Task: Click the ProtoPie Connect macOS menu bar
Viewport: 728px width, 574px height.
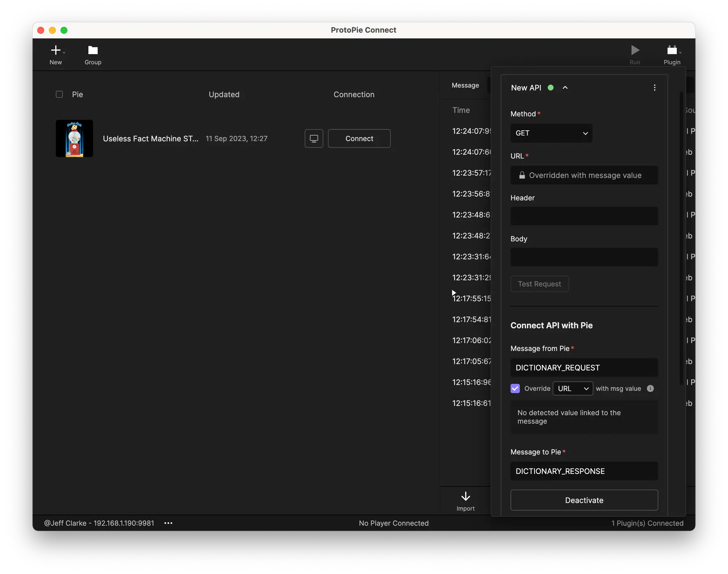Action: pos(364,29)
